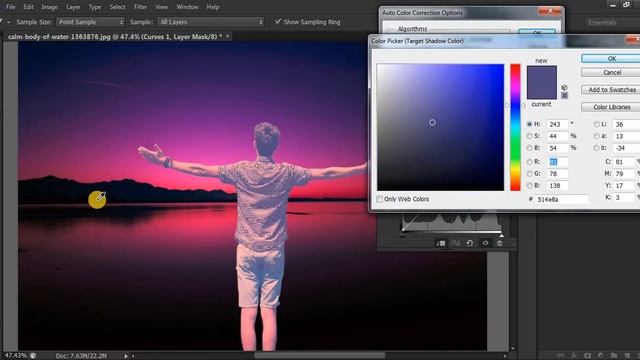Select the Lab b radio button at -34
Viewport: 640px width, 360px height.
(x=596, y=147)
